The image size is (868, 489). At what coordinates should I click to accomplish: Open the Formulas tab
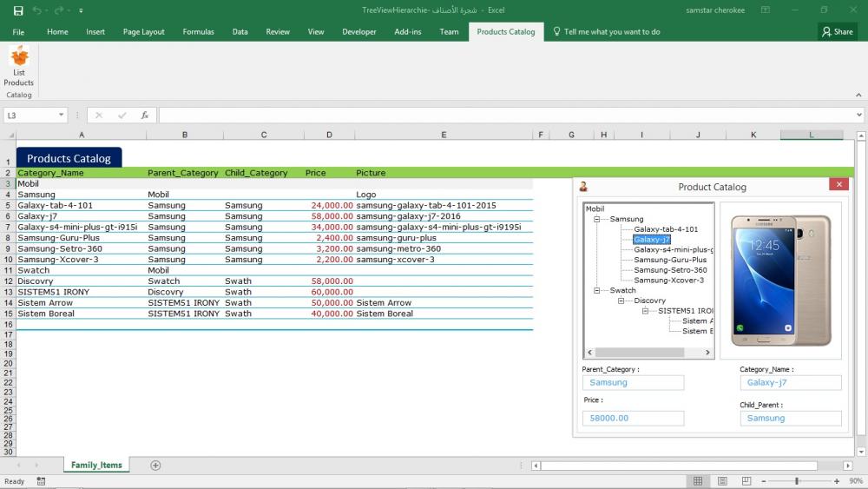[x=198, y=32]
